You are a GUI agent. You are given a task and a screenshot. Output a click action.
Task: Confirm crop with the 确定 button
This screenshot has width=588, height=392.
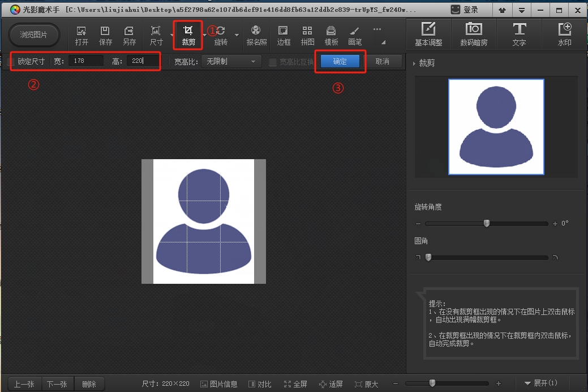click(x=340, y=61)
